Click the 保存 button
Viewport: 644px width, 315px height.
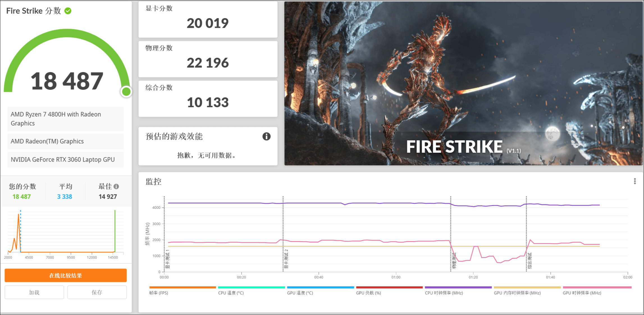pos(97,292)
